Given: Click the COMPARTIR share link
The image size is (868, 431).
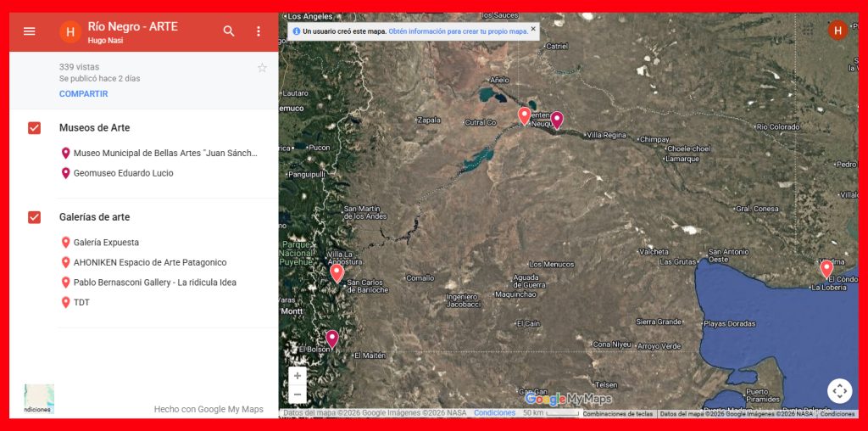Looking at the screenshot, I should pyautogui.click(x=83, y=94).
